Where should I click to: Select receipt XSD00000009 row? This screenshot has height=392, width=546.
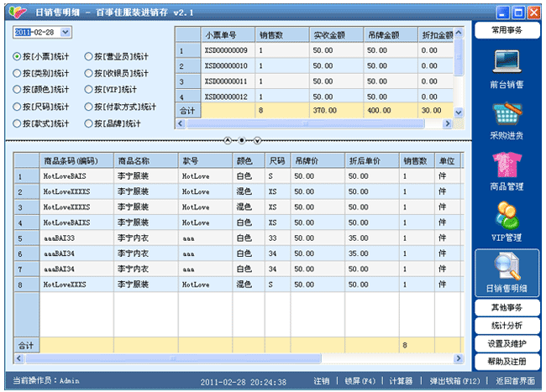(x=314, y=50)
